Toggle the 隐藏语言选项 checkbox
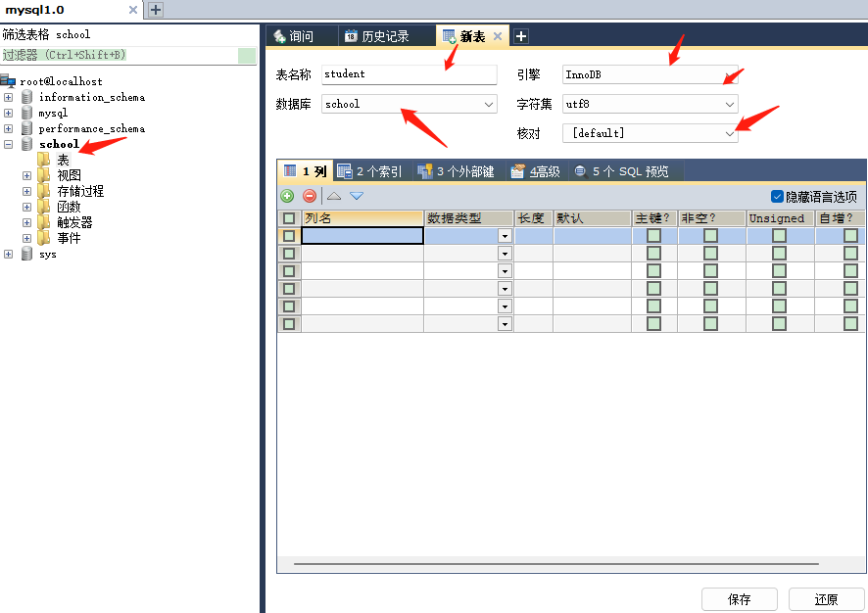 [x=778, y=196]
